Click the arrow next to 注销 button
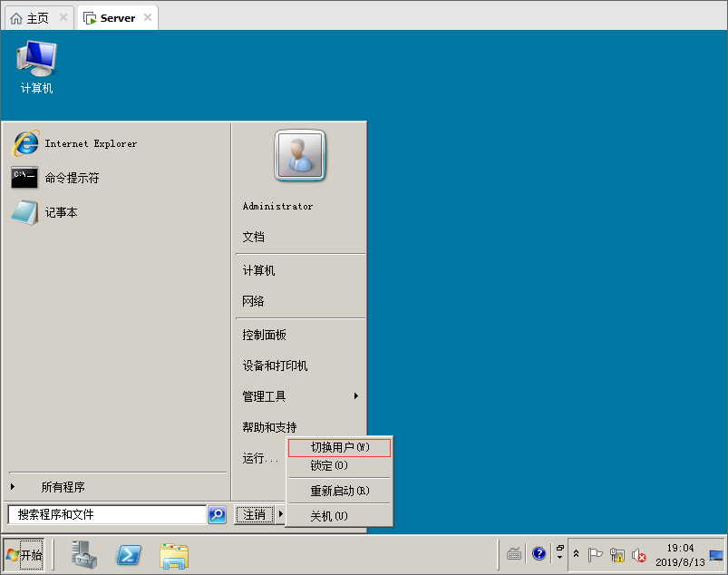728x575 pixels. (x=280, y=514)
